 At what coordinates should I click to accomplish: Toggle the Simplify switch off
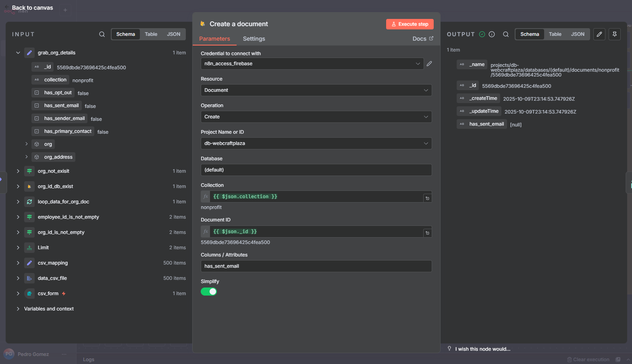tap(209, 292)
